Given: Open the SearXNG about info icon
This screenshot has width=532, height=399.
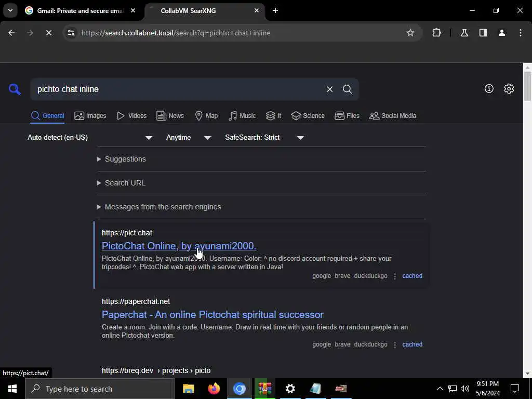Looking at the screenshot, I should point(489,88).
